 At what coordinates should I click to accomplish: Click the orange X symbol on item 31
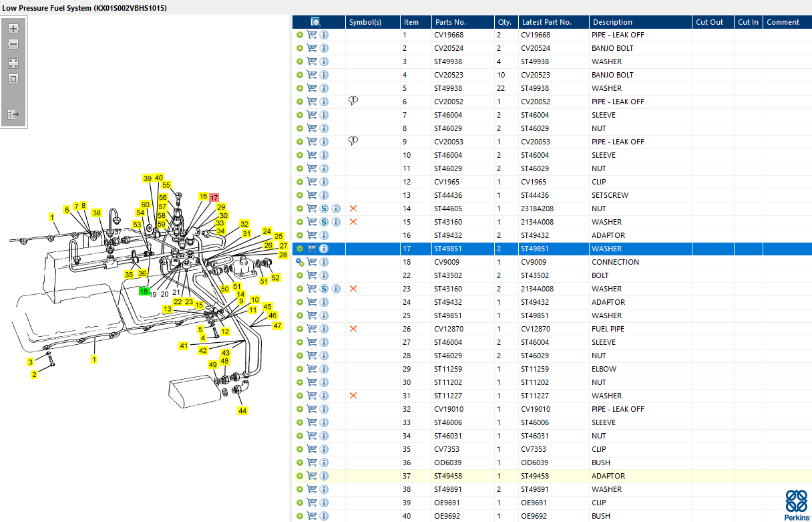click(353, 396)
